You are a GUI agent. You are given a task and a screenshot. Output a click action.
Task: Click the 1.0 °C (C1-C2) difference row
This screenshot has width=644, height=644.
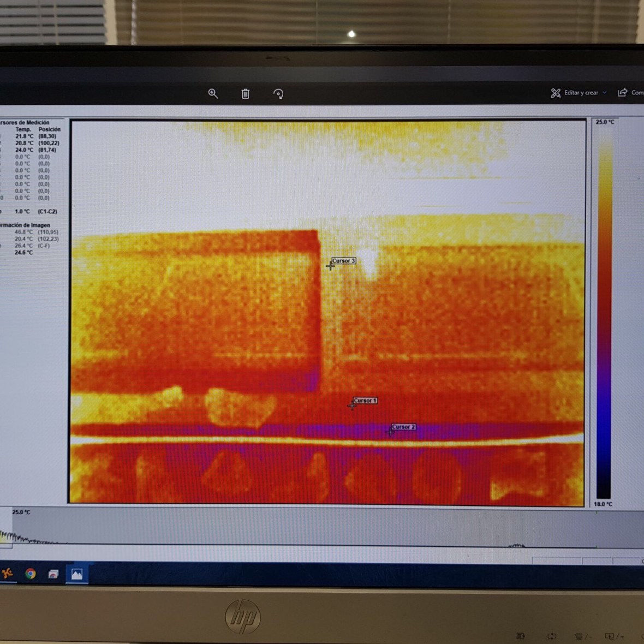35,212
